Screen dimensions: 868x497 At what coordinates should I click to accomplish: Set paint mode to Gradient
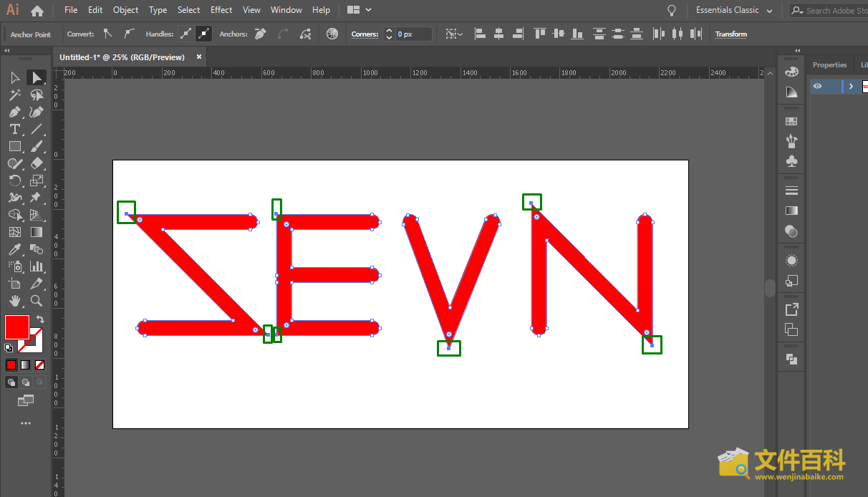(x=26, y=365)
